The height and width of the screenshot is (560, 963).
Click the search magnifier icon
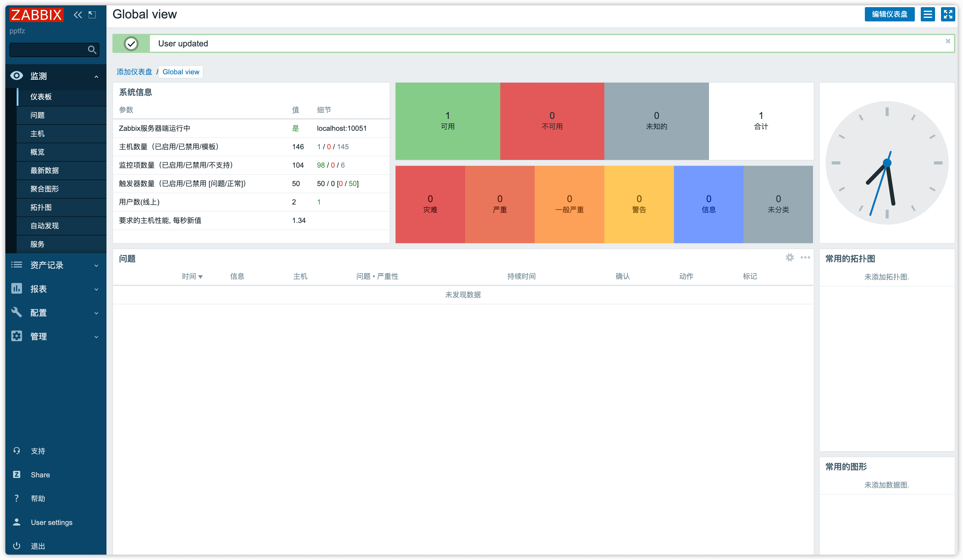92,50
